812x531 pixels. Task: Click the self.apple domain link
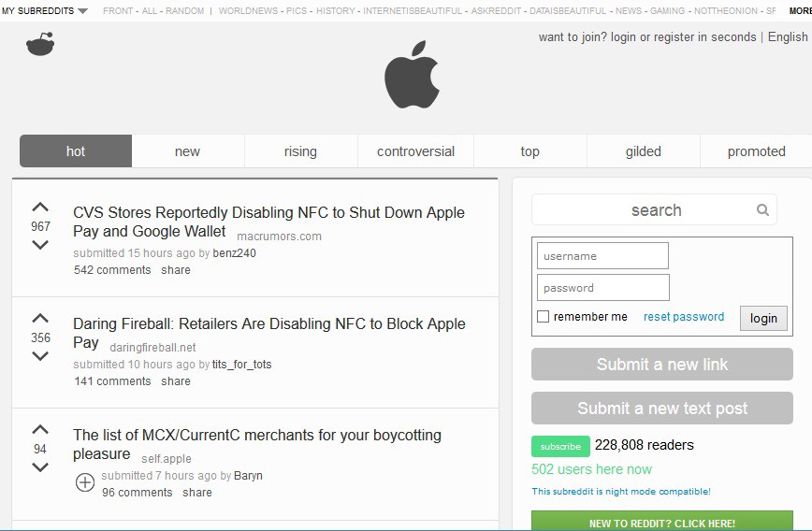167,458
